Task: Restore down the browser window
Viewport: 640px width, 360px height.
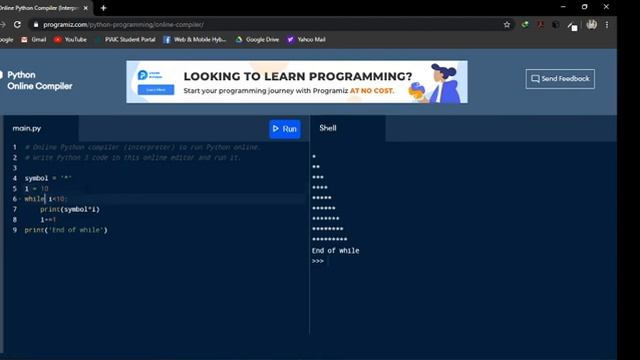Action: [584, 7]
